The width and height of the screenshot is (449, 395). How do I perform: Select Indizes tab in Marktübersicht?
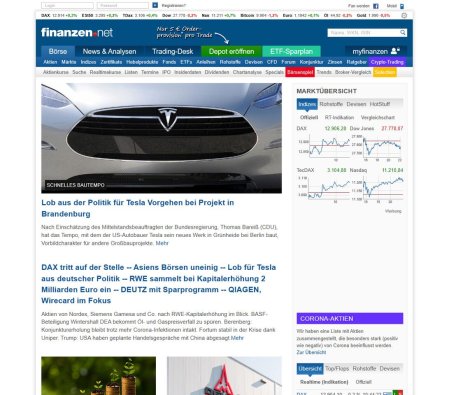[x=307, y=104]
